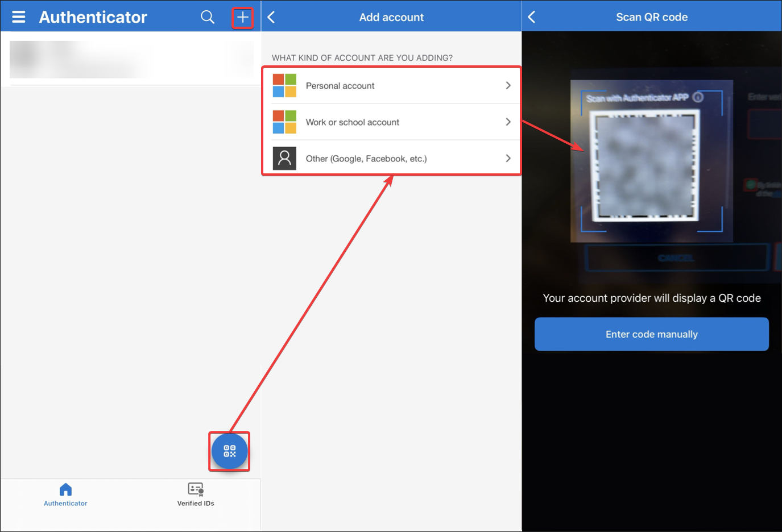Switch to the Authenticator home tab
The height and width of the screenshot is (532, 782).
pos(65,494)
